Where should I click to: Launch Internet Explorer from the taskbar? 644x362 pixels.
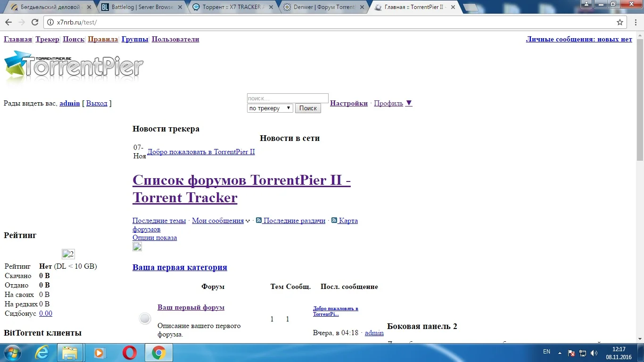[x=42, y=353]
